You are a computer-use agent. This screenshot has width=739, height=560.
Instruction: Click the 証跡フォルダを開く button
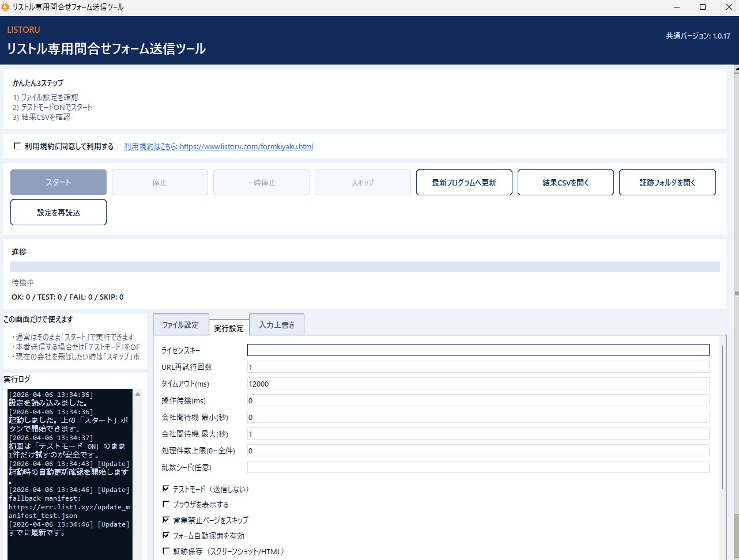(x=667, y=181)
